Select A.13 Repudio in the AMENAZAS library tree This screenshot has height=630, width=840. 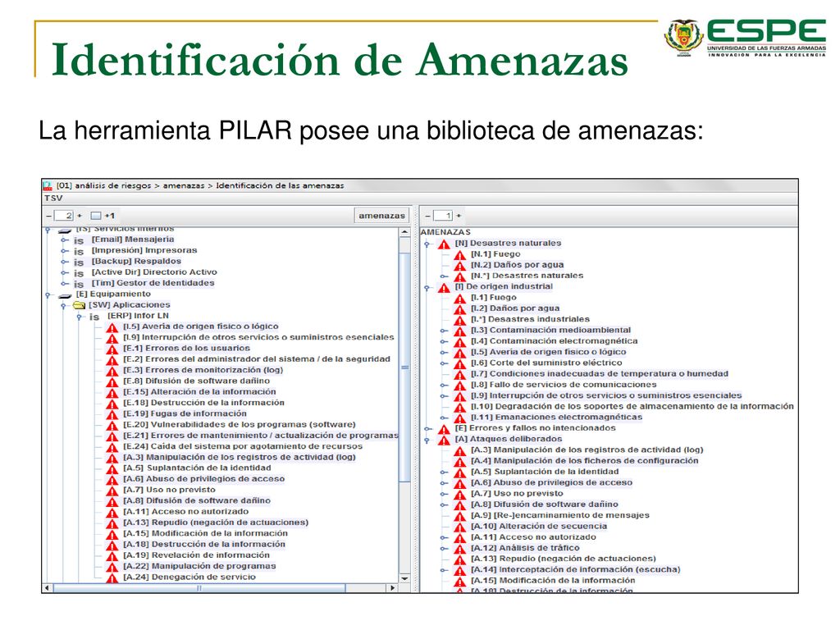point(564,559)
